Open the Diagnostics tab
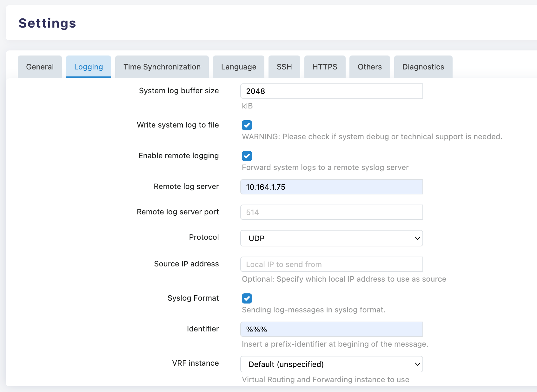 pos(423,67)
